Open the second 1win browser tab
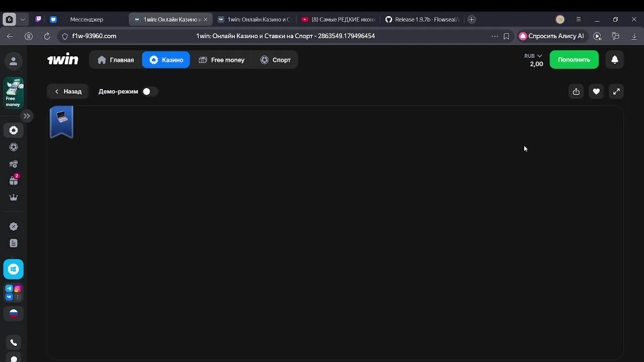Screen dimensions: 644x362 click(x=255, y=20)
